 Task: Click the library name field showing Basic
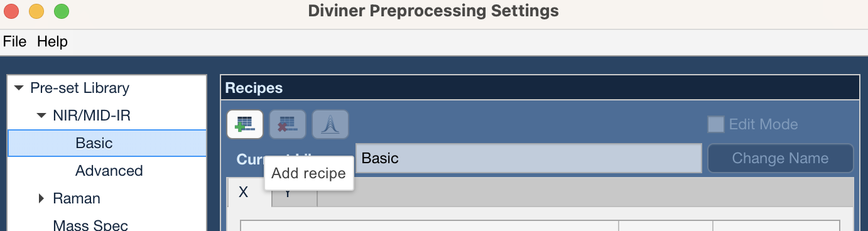click(x=529, y=158)
